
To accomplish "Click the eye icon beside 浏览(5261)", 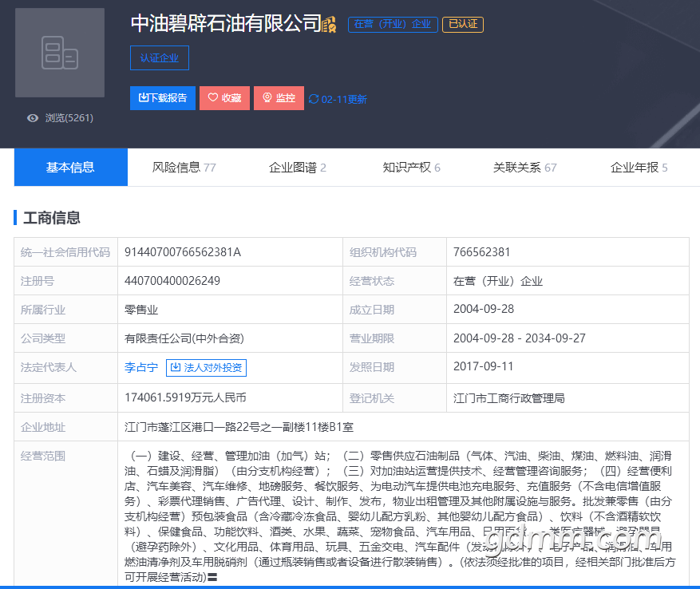I will 33,118.
